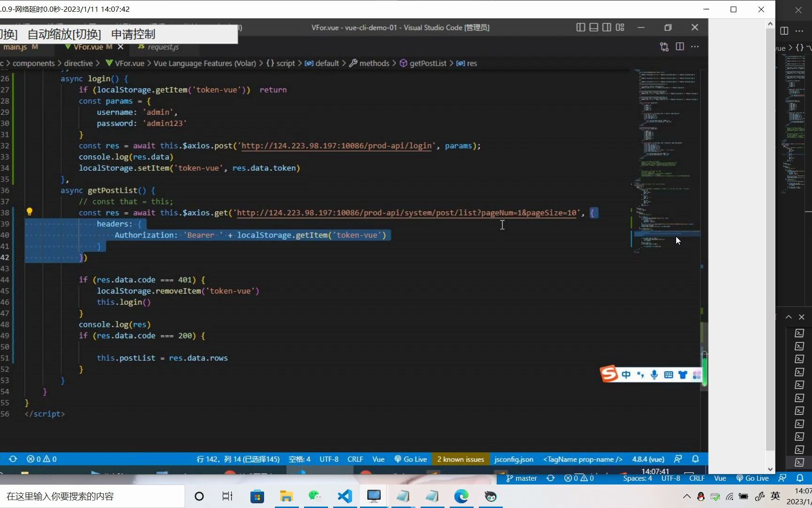Expand the script breadcrumb
This screenshot has height=508, width=812.
tap(281, 63)
